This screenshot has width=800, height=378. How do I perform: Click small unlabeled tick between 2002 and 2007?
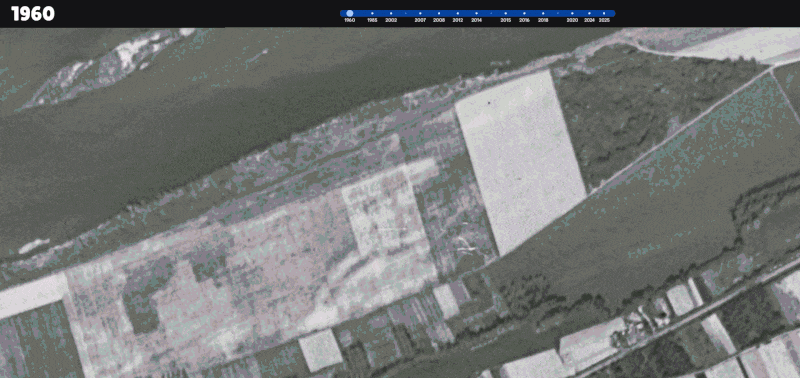406,13
